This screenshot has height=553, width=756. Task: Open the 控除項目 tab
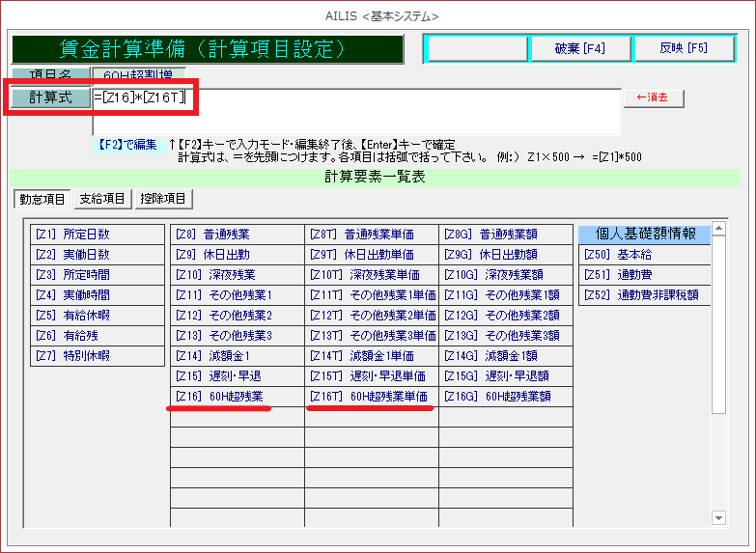click(x=163, y=199)
